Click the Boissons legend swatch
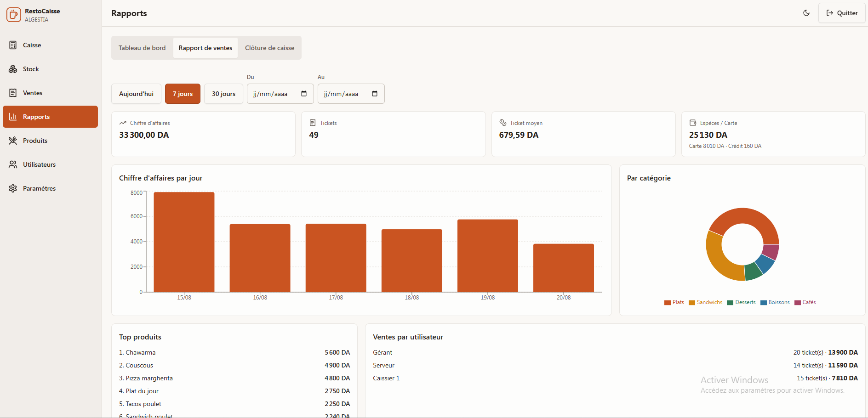The image size is (868, 418). click(764, 302)
